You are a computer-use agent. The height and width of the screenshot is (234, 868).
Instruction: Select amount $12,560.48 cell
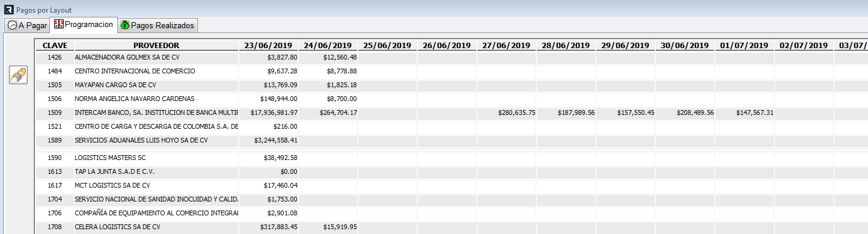tap(328, 58)
